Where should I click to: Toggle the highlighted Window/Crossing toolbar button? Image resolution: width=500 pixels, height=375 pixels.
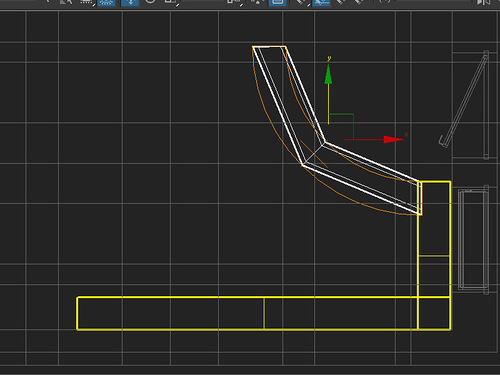click(x=106, y=3)
